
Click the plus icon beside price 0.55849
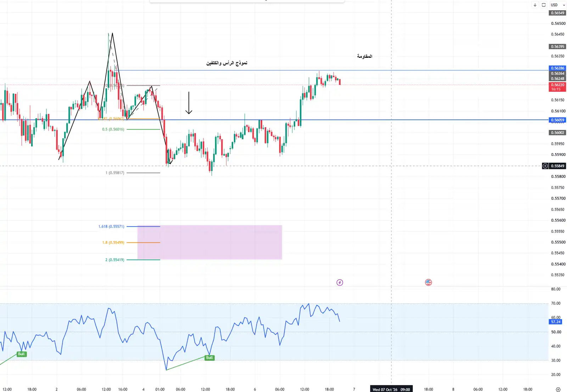click(545, 166)
